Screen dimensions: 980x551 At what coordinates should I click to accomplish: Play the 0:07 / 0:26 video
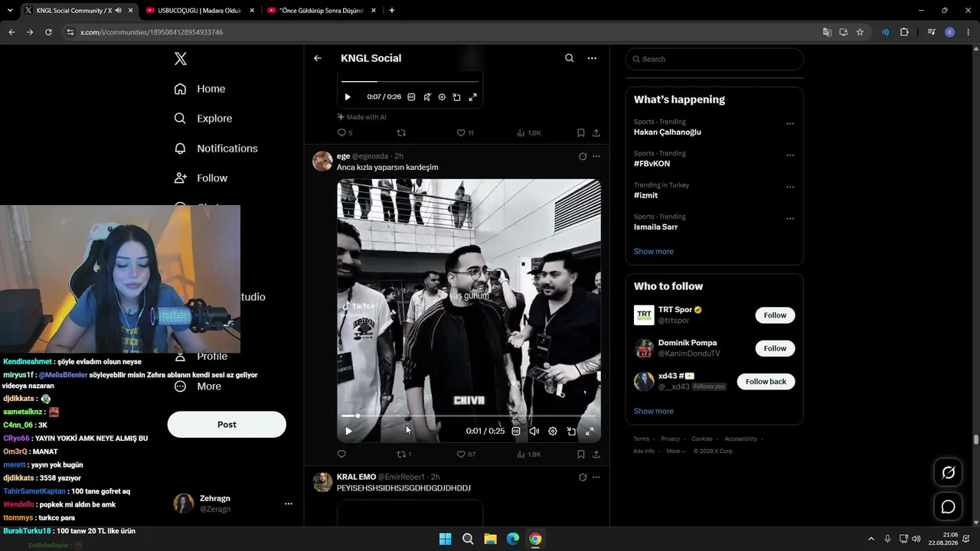point(348,97)
